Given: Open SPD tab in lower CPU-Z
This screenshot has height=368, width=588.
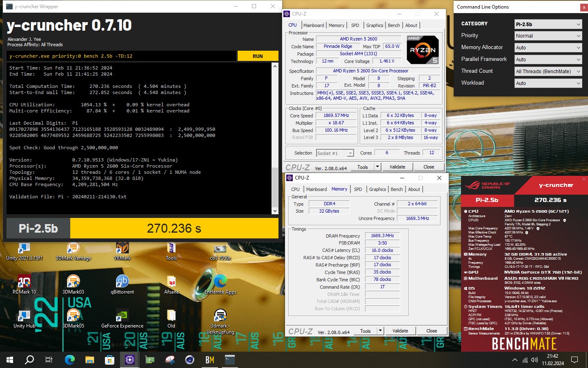Looking at the screenshot, I should (358, 189).
